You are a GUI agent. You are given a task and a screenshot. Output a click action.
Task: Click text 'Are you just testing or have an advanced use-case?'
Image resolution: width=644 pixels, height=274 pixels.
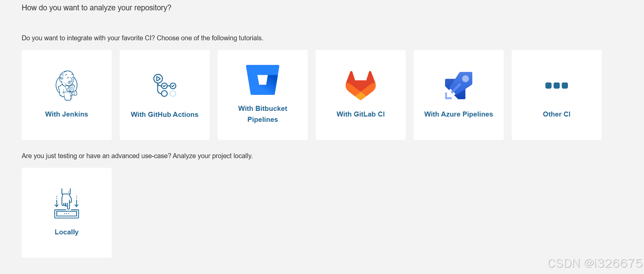pyautogui.click(x=96, y=156)
